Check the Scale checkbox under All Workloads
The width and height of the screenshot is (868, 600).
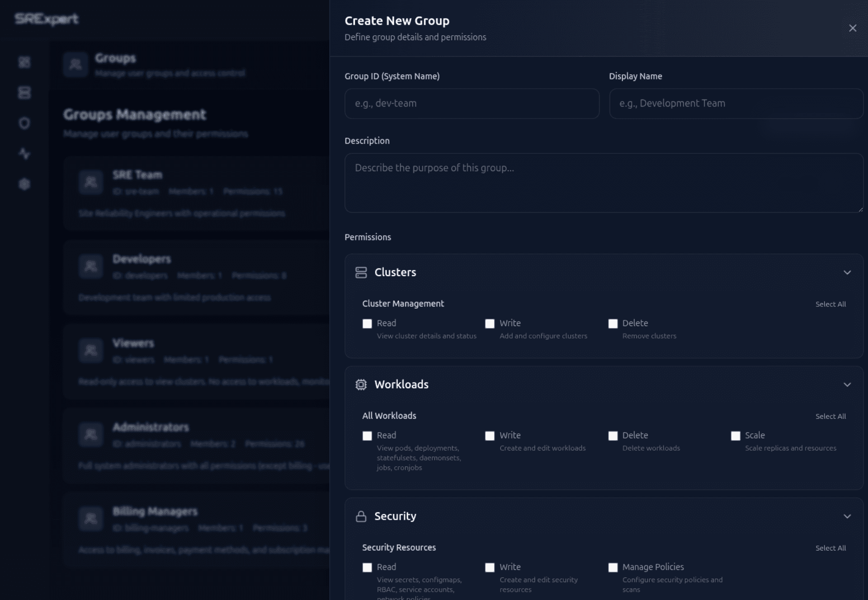(x=736, y=436)
